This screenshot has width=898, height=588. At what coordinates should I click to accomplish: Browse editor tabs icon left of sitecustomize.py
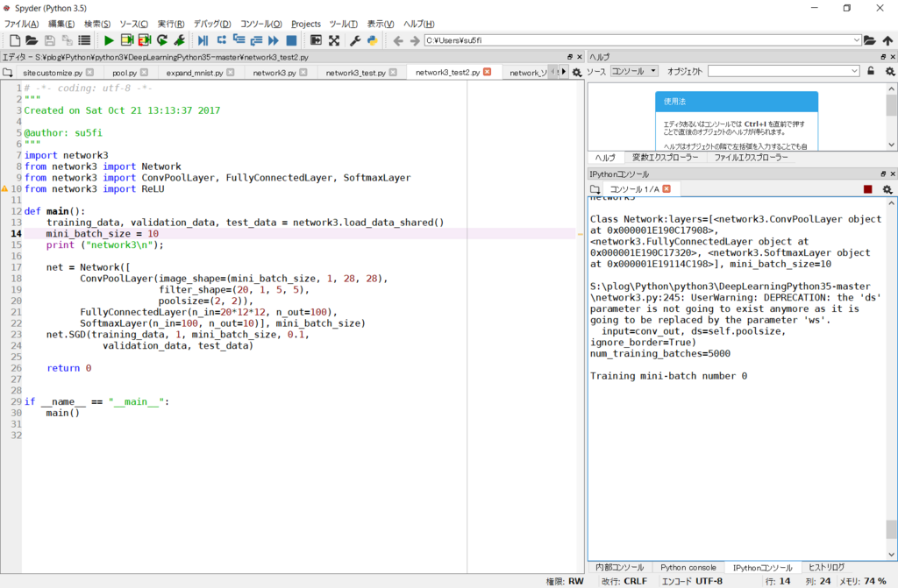point(7,72)
